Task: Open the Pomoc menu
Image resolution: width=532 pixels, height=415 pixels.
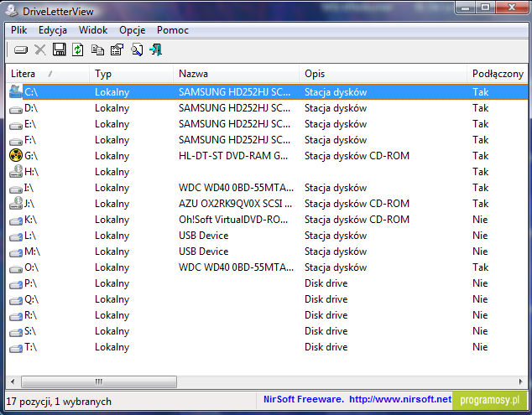Action: [x=173, y=30]
